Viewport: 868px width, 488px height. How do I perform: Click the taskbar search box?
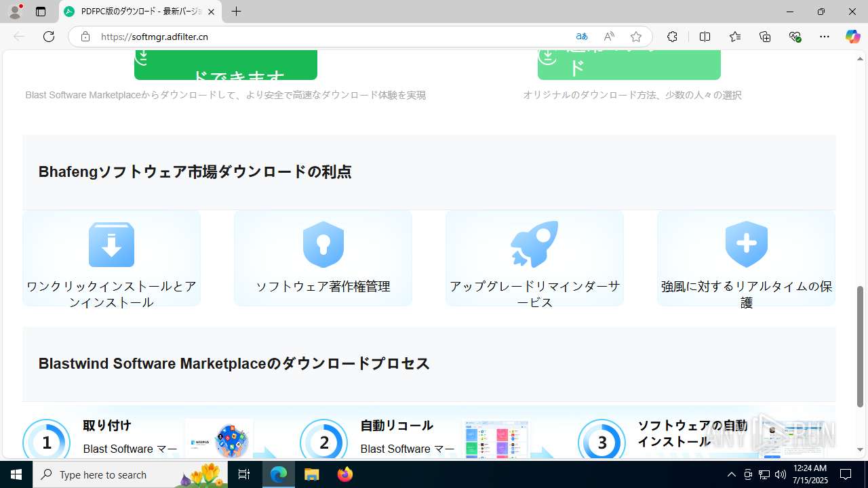click(130, 474)
